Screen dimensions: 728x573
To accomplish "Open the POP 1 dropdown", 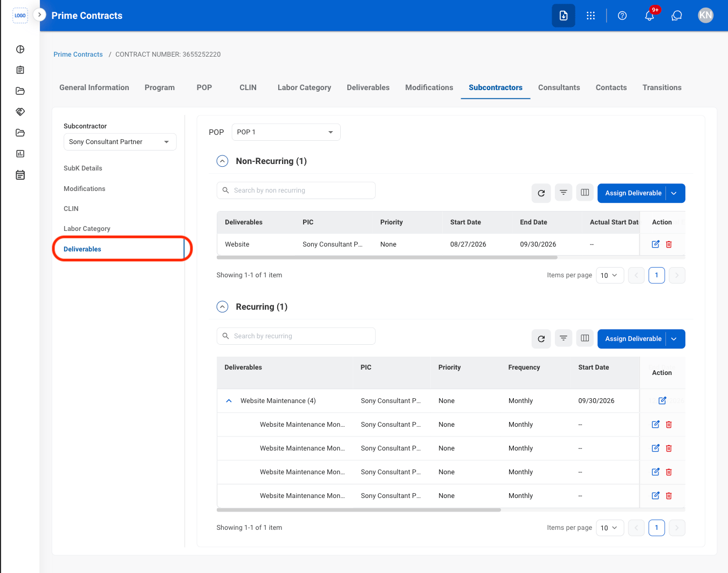I will [x=286, y=132].
